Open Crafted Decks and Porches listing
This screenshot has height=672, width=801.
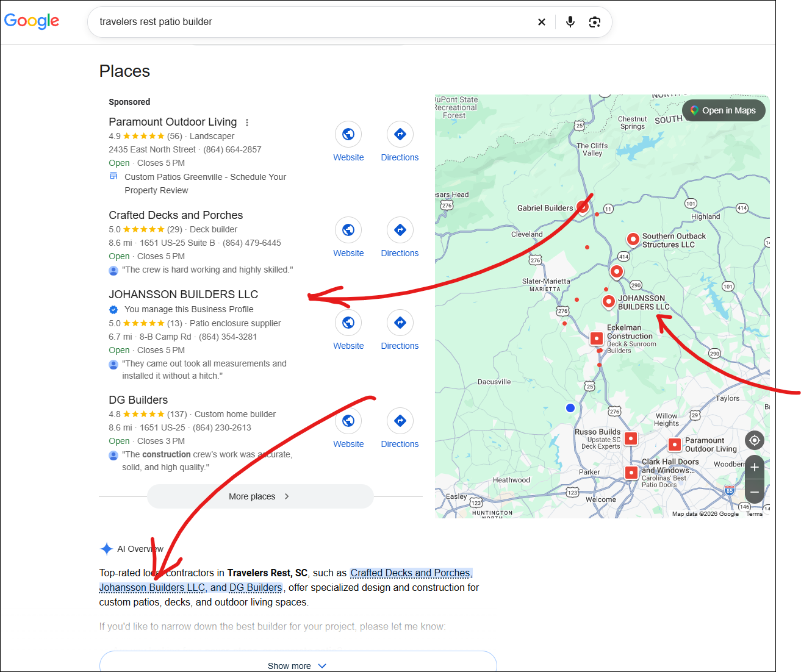[176, 215]
